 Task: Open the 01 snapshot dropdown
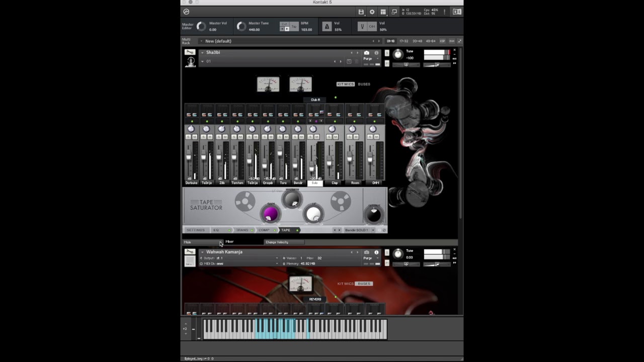coord(202,61)
